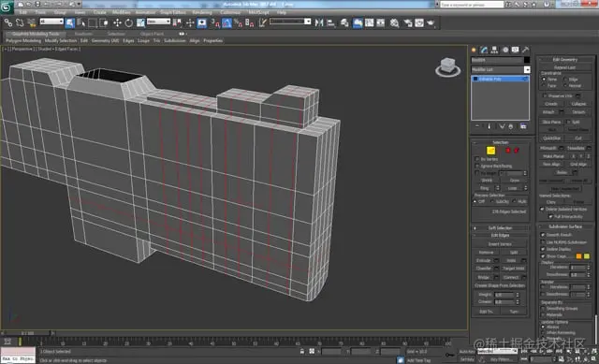This screenshot has width=599, height=364.
Task: Click the Mirror tool
Action: point(319,22)
